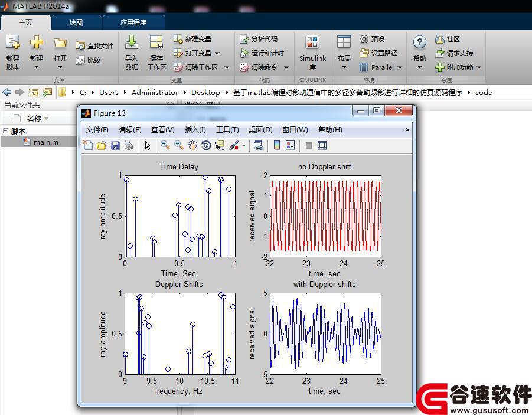The height and width of the screenshot is (415, 532).
Task: Toggle Brush data tool in Figure 13
Action: [234, 146]
